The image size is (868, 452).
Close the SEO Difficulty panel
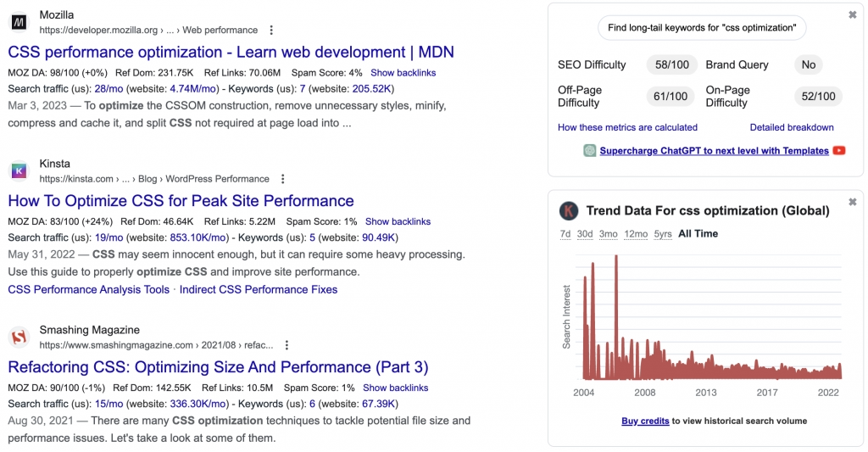point(853,15)
